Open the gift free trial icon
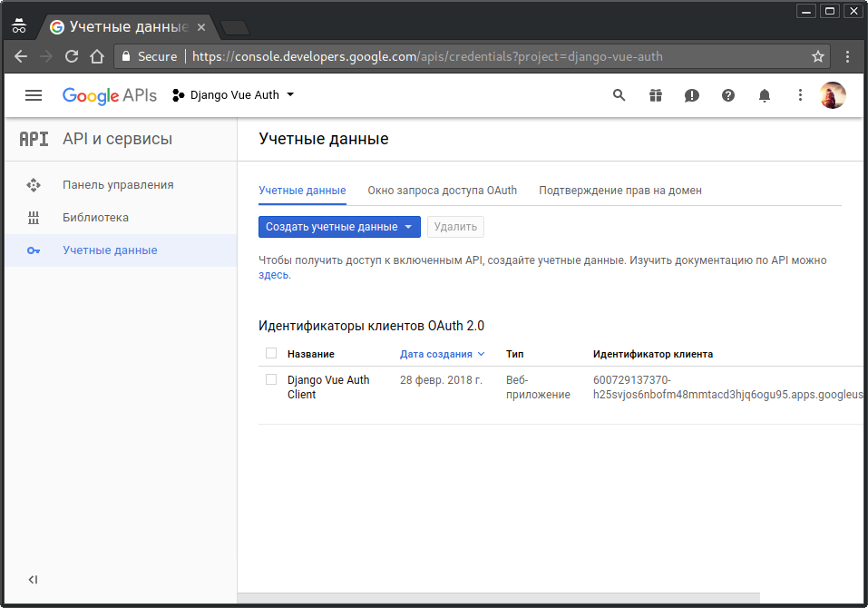The width and height of the screenshot is (868, 608). pos(656,95)
